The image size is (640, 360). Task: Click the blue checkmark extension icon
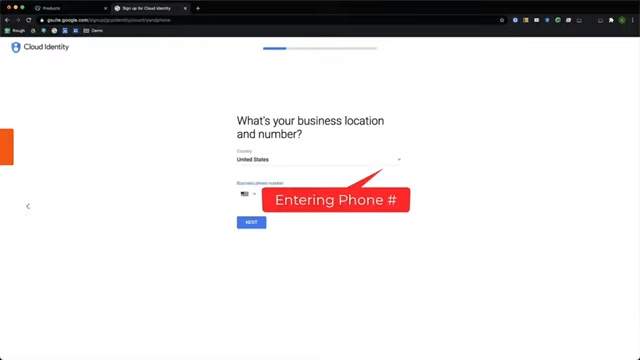tap(515, 20)
